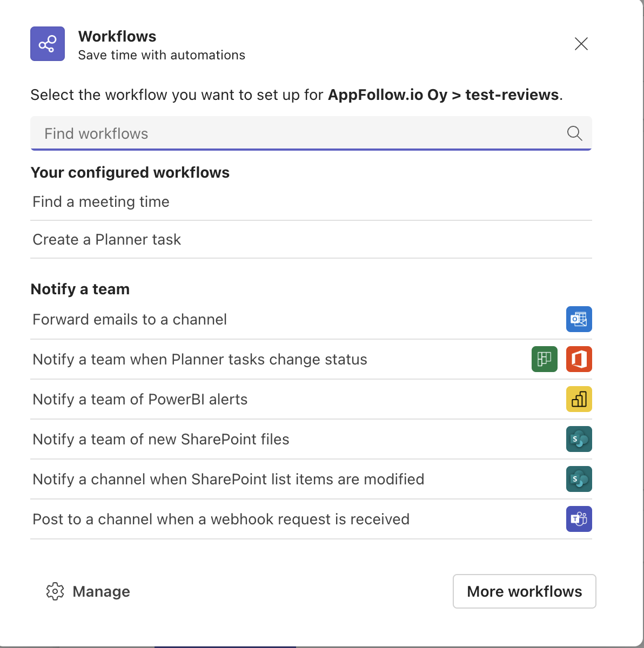Click the magnifying glass search icon
This screenshot has height=648, width=644.
574,133
